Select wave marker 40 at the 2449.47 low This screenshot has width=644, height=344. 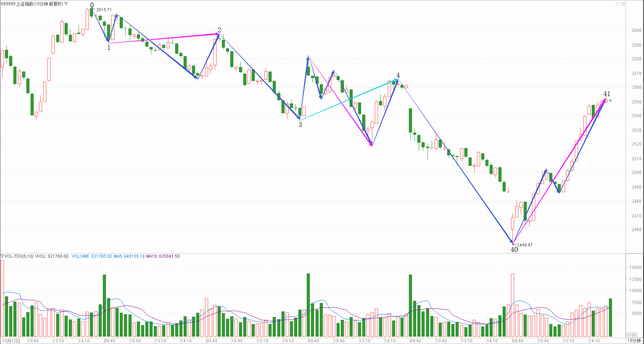[514, 250]
